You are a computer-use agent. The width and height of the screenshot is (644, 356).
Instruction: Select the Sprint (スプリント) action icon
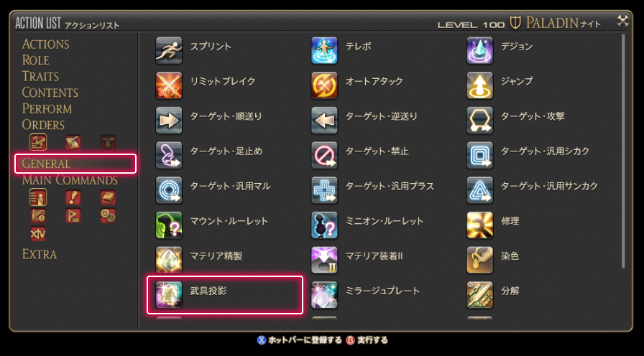pos(169,50)
